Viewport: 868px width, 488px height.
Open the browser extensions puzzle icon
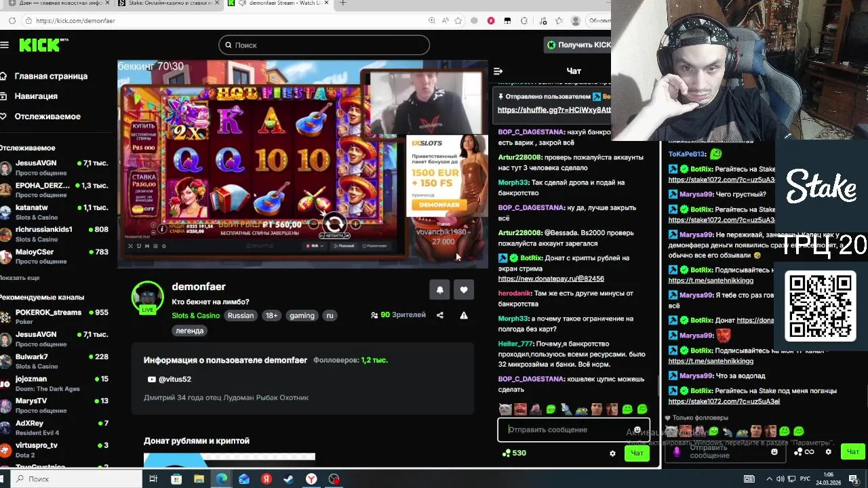pyautogui.click(x=524, y=21)
